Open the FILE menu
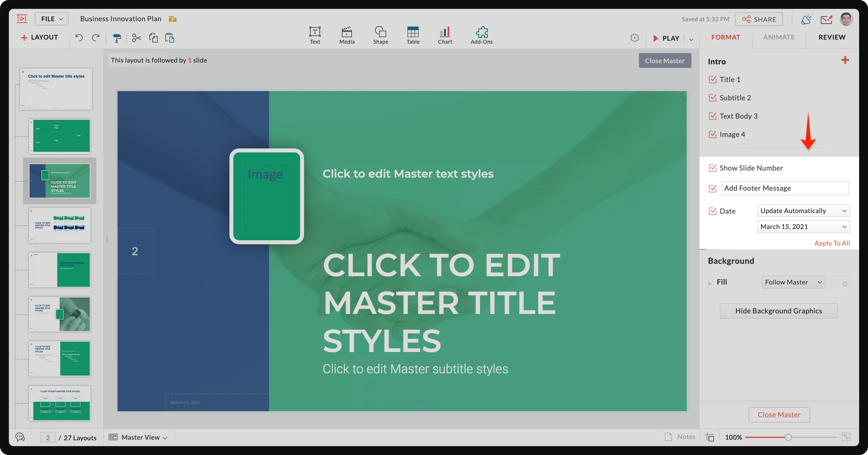The height and width of the screenshot is (455, 868). [51, 19]
